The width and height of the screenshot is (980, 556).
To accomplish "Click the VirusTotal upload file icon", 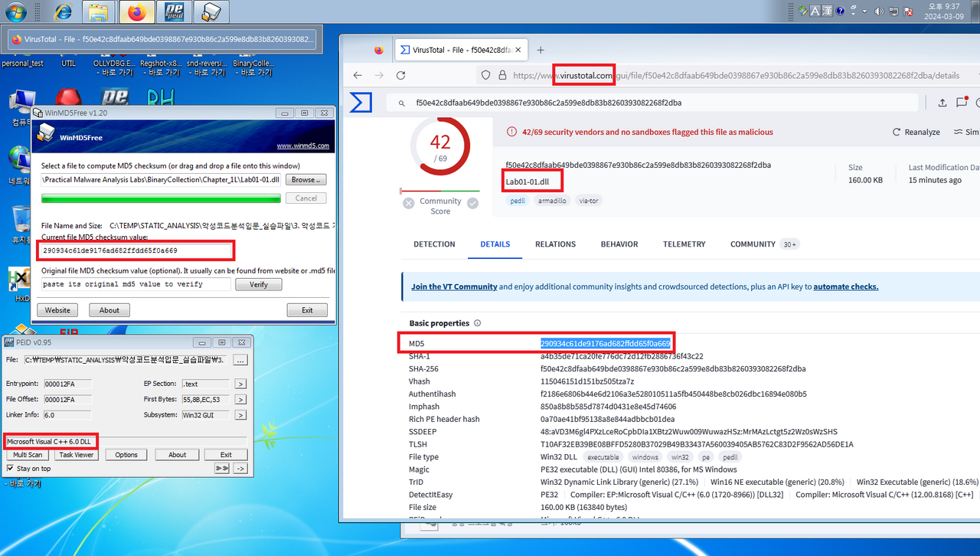I will 942,103.
